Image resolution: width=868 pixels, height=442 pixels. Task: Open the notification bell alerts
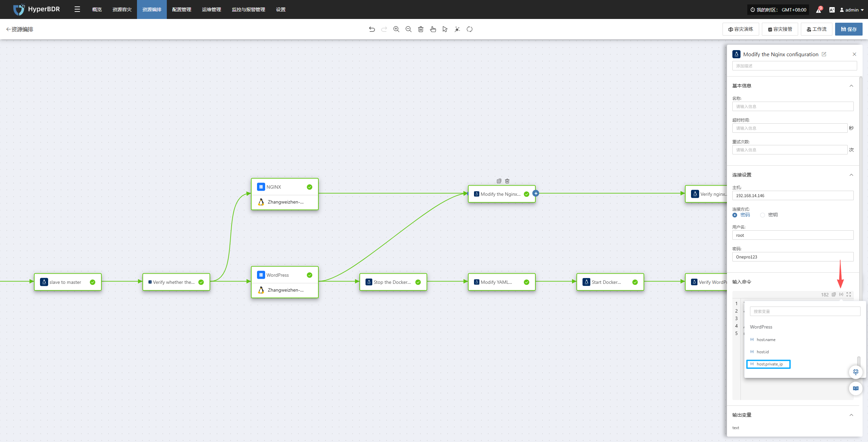(818, 10)
